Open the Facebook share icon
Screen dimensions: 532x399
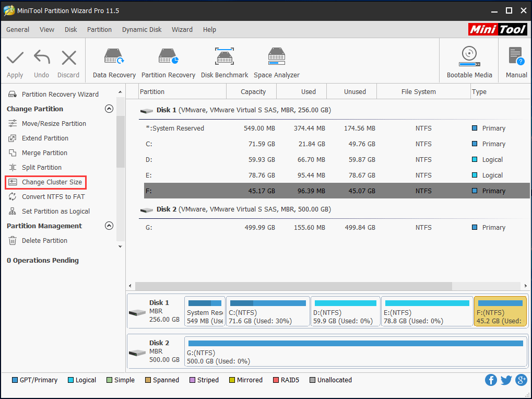(491, 380)
